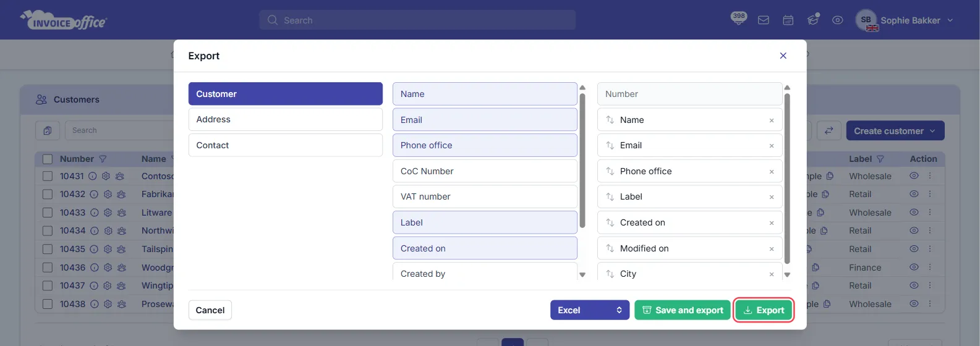Click up arrow of available fields list
Image resolution: width=980 pixels, height=346 pixels.
click(x=582, y=88)
